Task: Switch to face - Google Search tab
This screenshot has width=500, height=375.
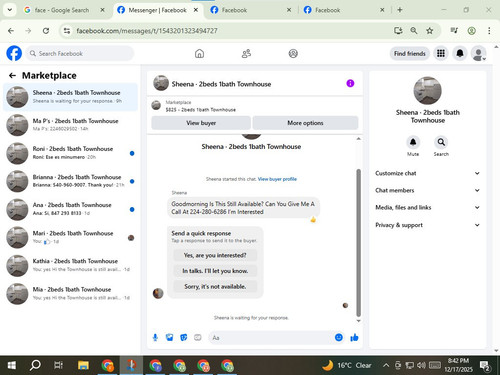Action: (x=64, y=10)
